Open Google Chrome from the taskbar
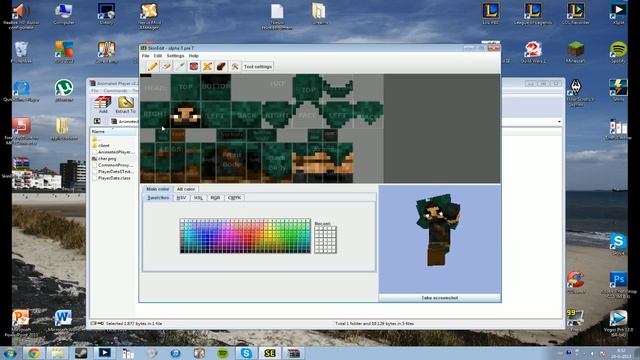The height and width of the screenshot is (360, 640). point(34,353)
